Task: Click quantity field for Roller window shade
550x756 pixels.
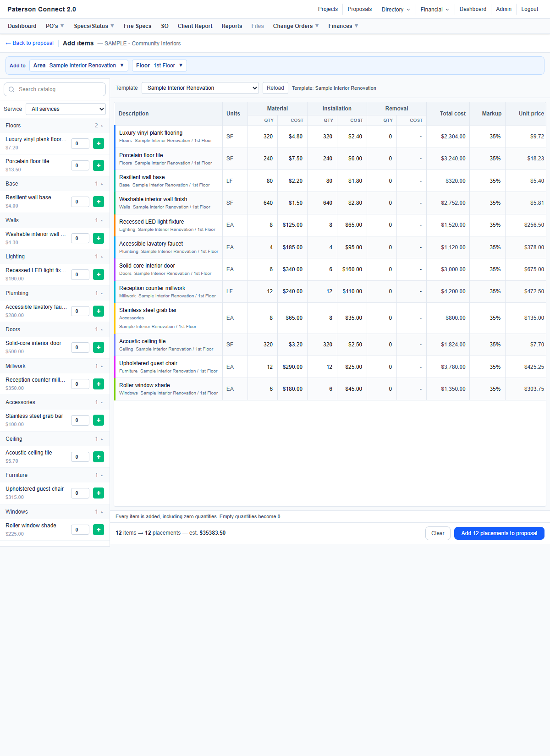Action: click(x=80, y=530)
